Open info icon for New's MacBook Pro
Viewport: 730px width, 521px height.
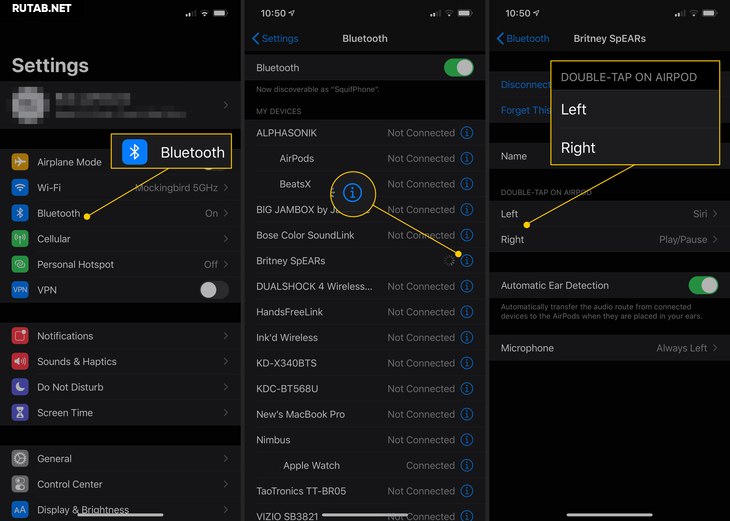click(x=466, y=414)
